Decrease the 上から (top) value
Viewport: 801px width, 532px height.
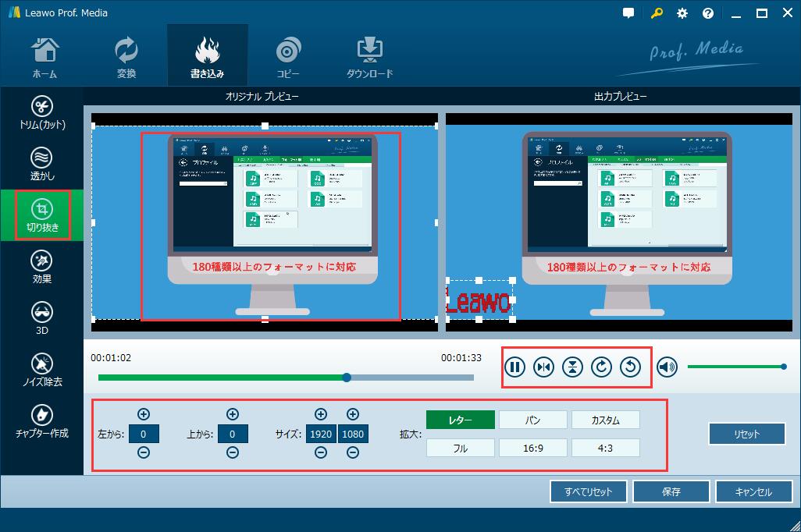[233, 452]
